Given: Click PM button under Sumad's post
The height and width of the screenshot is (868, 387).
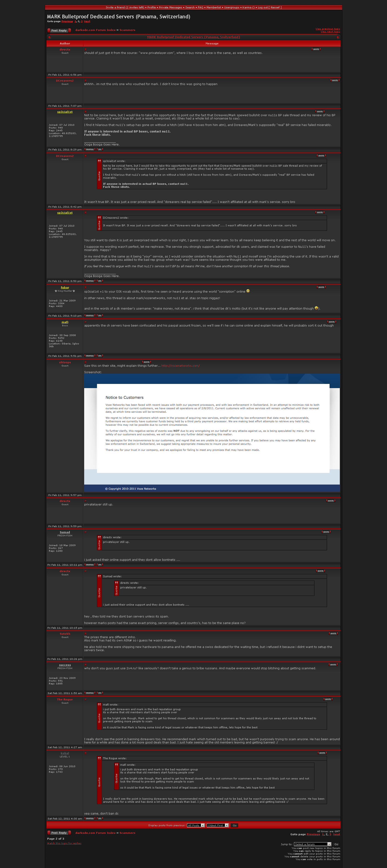Looking at the screenshot, I should click(x=100, y=564).
